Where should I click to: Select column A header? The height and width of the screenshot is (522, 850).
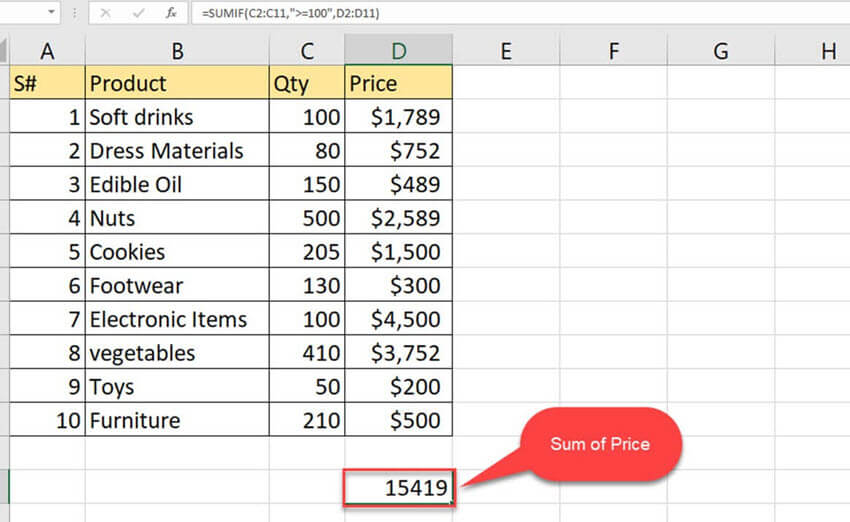47,50
